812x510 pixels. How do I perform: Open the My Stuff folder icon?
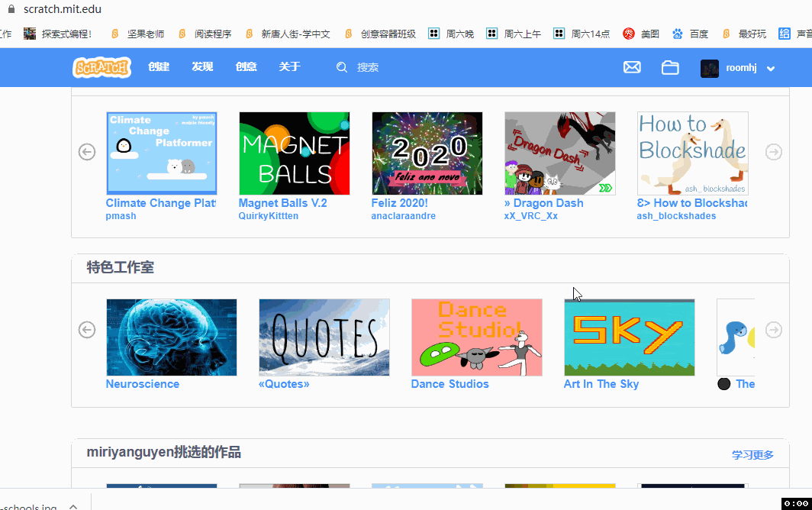coord(670,67)
